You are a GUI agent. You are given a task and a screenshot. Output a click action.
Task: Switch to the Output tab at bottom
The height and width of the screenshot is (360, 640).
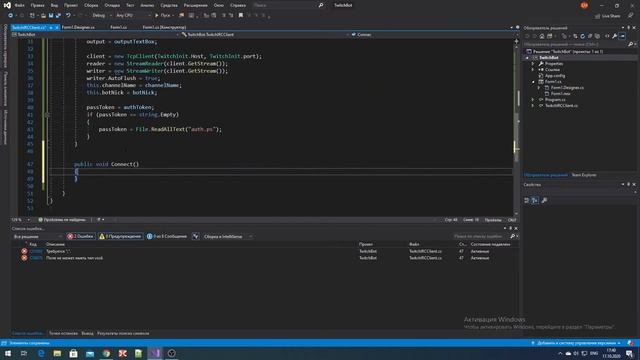87,333
